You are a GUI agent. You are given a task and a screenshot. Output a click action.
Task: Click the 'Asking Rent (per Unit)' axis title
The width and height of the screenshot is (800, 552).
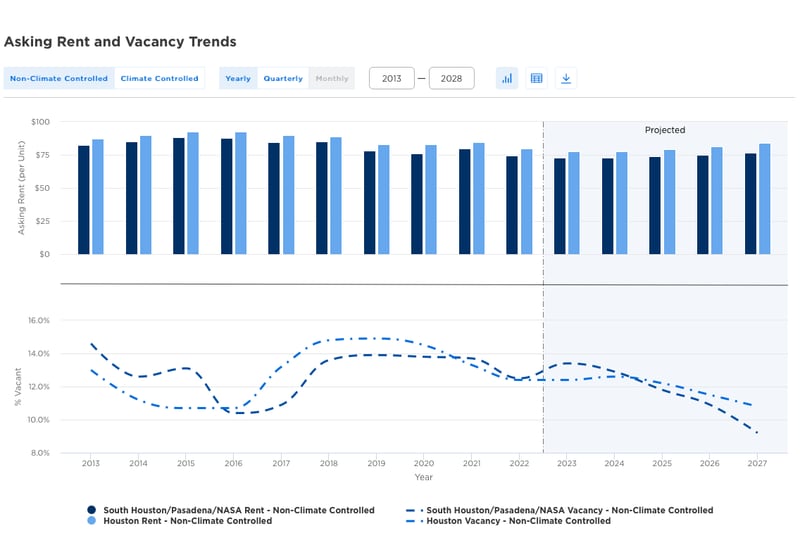21,188
